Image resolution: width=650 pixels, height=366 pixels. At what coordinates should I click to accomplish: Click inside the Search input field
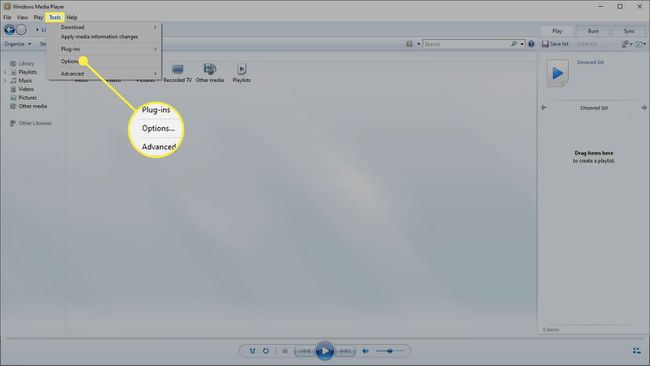pos(466,44)
